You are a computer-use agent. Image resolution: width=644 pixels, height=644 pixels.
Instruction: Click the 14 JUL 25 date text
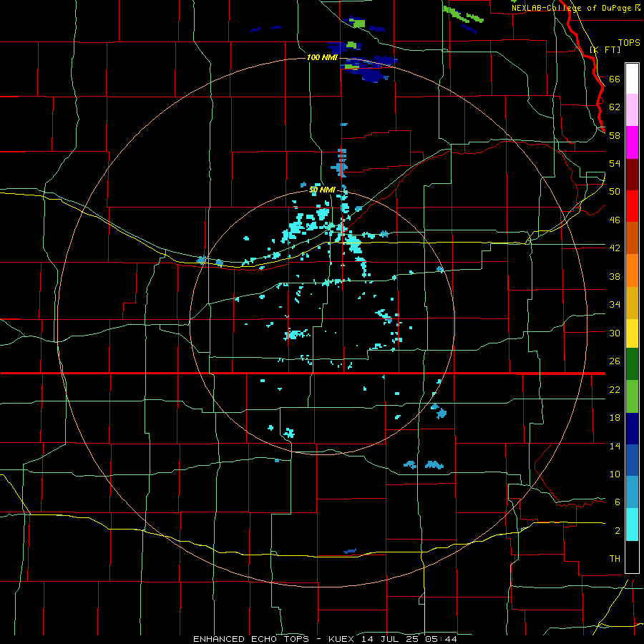coord(391,639)
